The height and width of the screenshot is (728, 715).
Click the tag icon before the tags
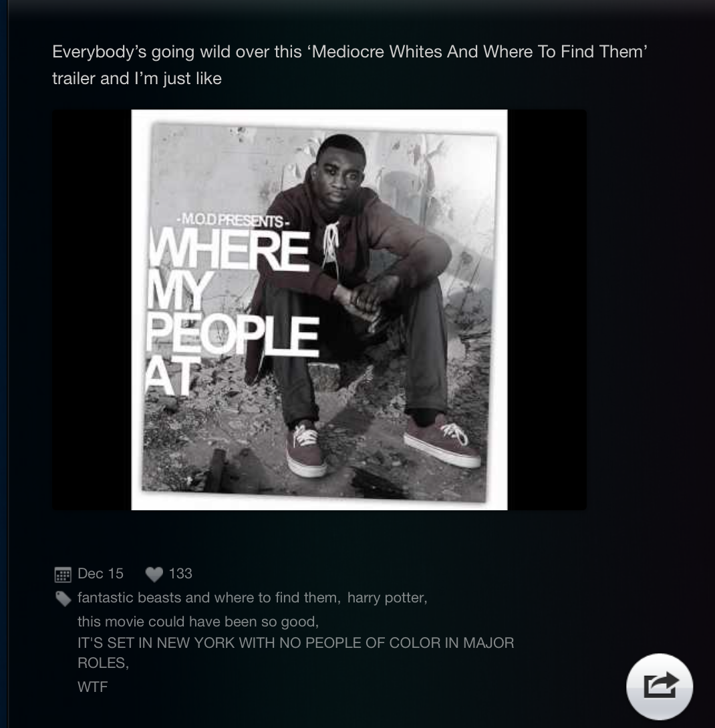pos(63,598)
